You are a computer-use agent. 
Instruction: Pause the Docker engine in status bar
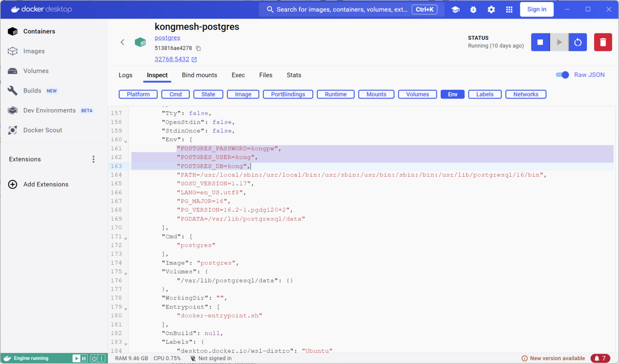pyautogui.click(x=84, y=358)
